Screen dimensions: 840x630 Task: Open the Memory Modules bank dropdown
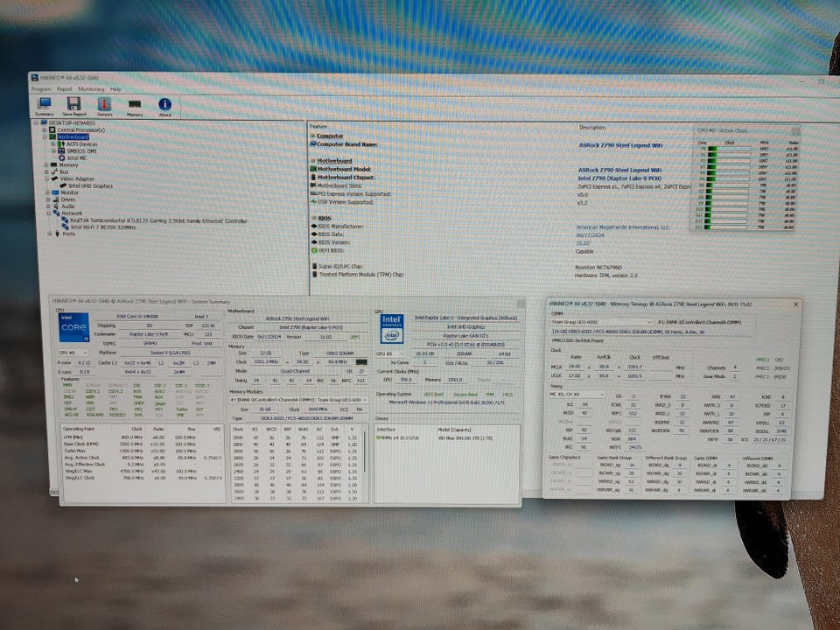click(298, 400)
